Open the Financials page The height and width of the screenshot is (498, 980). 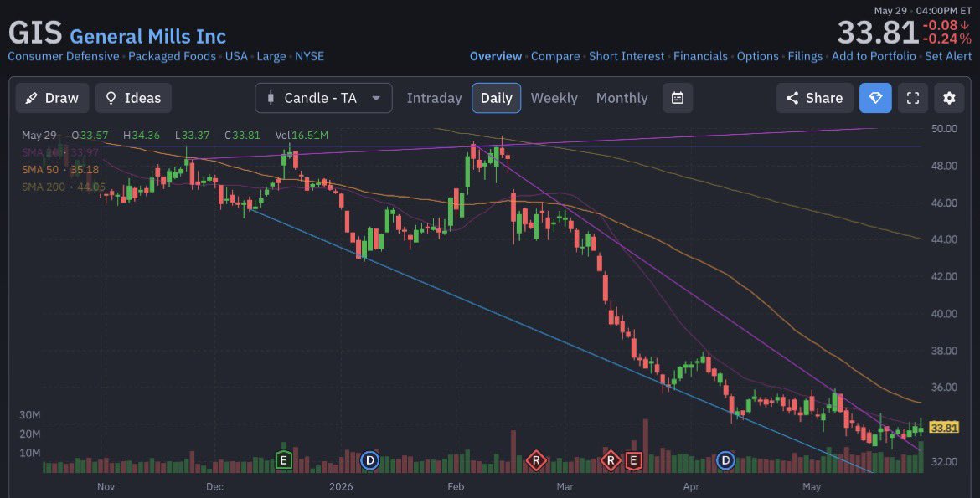click(x=700, y=56)
